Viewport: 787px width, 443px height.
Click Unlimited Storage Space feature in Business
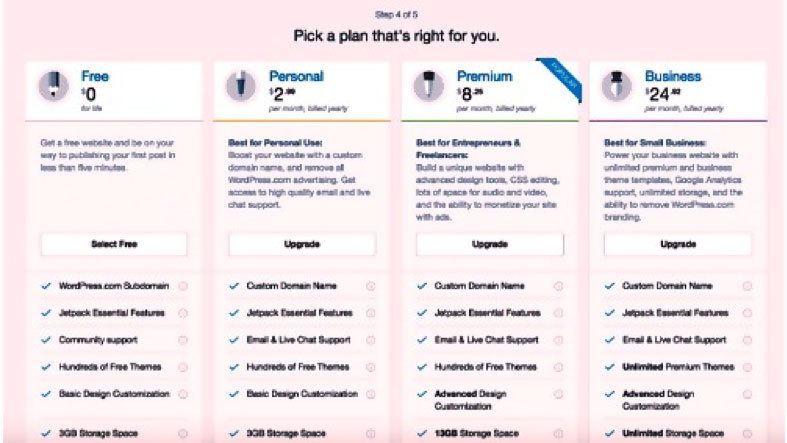pos(673,433)
